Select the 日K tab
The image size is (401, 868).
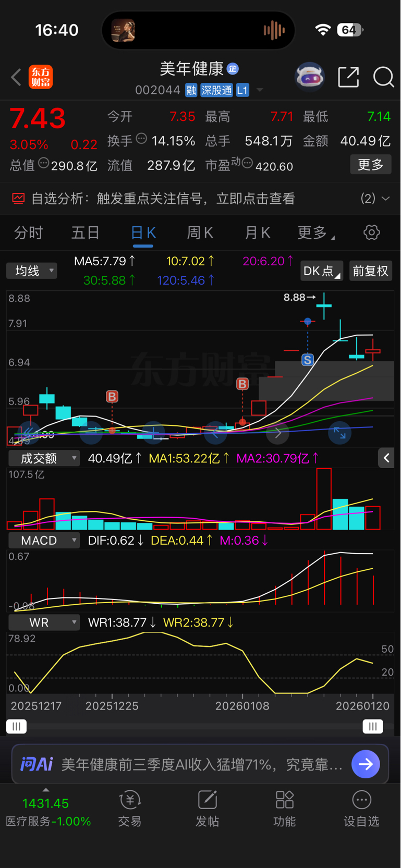[x=143, y=233]
